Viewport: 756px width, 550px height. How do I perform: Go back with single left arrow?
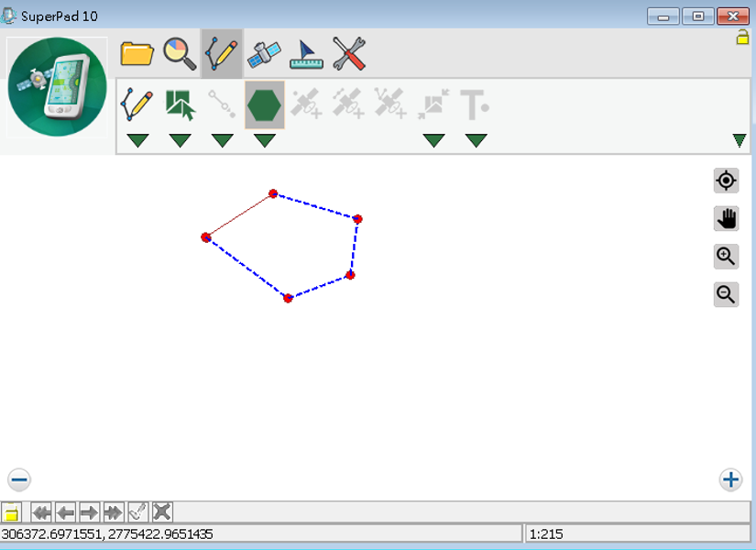tap(66, 511)
